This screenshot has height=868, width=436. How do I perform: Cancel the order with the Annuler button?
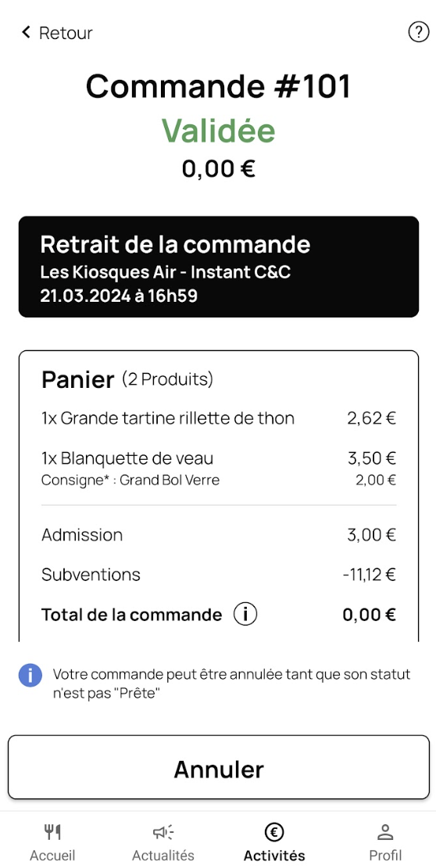219,767
